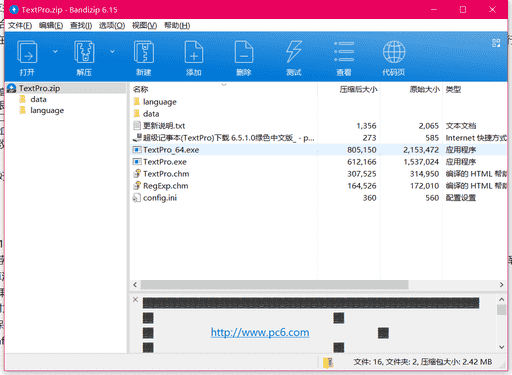The width and height of the screenshot is (512, 375).
Task: Click the Delete (删除) toolbar icon
Action: click(x=244, y=52)
